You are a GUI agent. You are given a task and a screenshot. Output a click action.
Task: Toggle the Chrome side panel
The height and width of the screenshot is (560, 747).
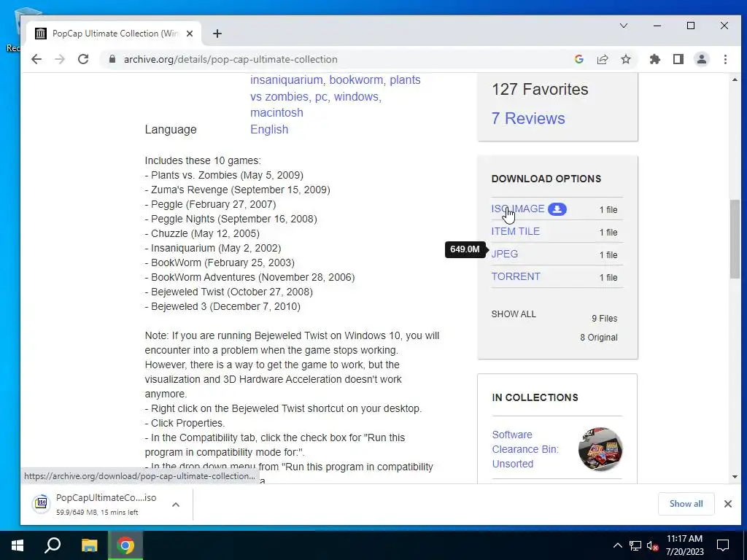pos(678,59)
